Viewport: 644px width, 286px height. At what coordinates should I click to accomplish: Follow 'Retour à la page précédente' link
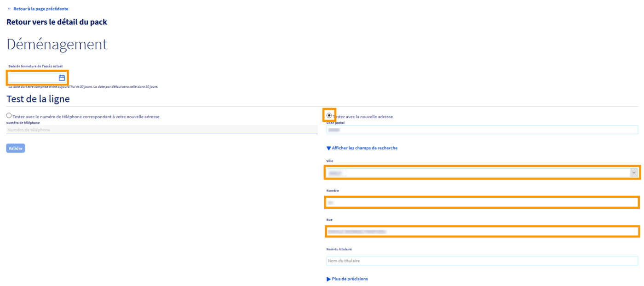tap(40, 9)
